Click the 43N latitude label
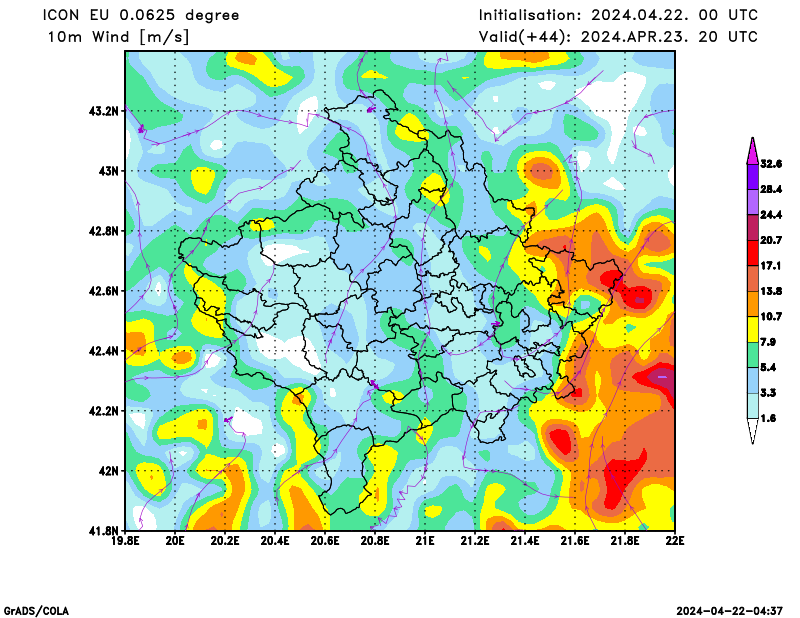The width and height of the screenshot is (800, 618). coord(108,171)
